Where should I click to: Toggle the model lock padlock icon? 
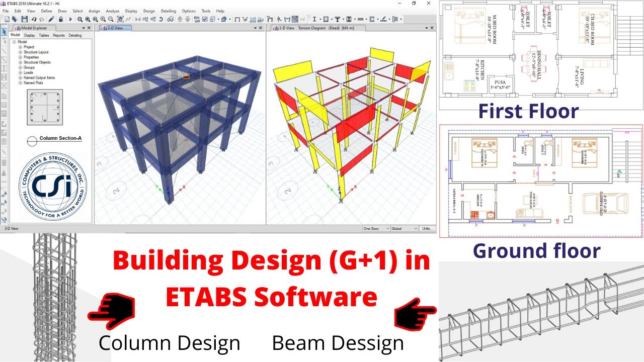coord(60,19)
